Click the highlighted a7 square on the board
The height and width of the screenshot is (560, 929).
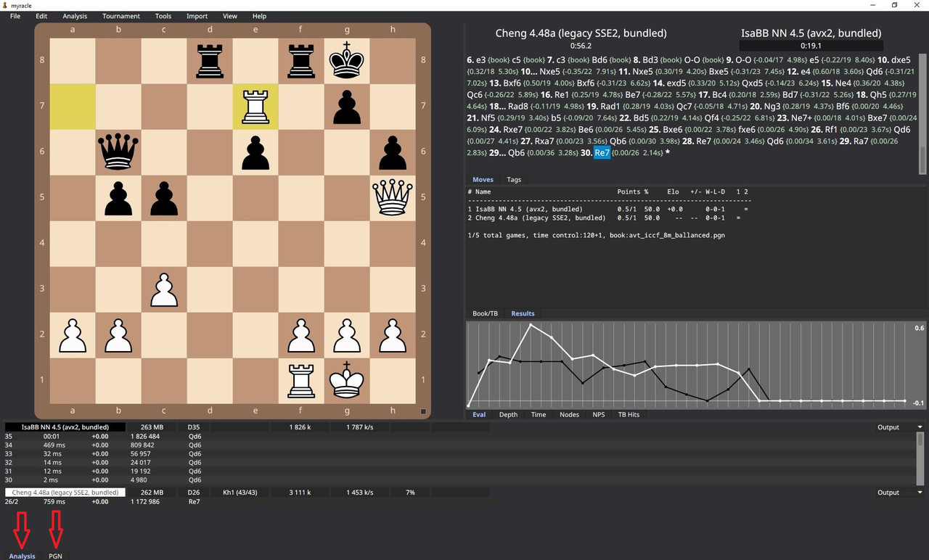(x=73, y=107)
